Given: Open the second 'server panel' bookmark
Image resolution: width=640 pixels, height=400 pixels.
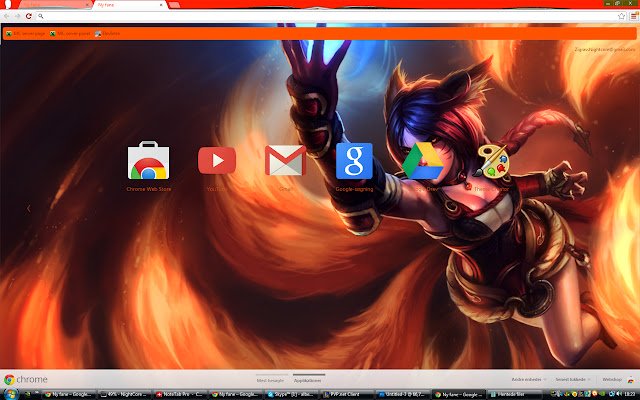Looking at the screenshot, I should (70, 33).
